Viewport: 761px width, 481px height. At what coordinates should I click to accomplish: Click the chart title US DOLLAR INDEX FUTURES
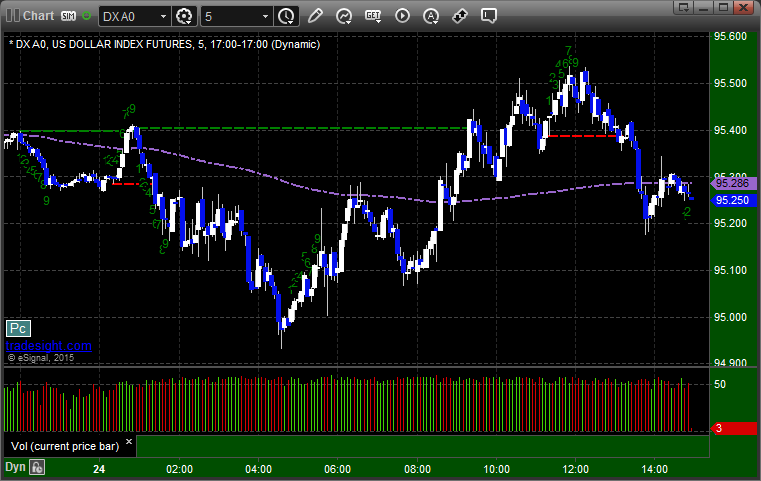(x=122, y=44)
